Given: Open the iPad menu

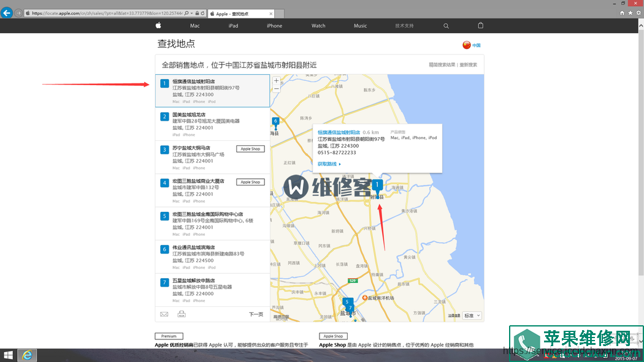Looking at the screenshot, I should click(x=233, y=26).
